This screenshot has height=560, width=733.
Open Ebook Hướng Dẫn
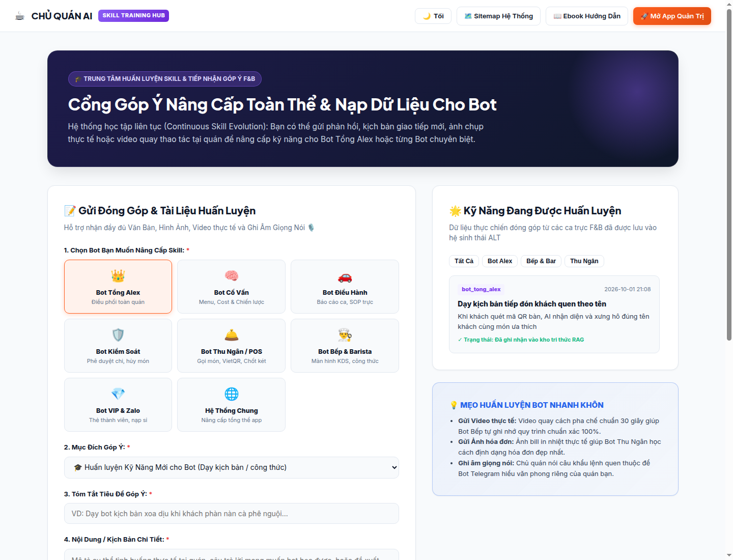[x=587, y=16]
